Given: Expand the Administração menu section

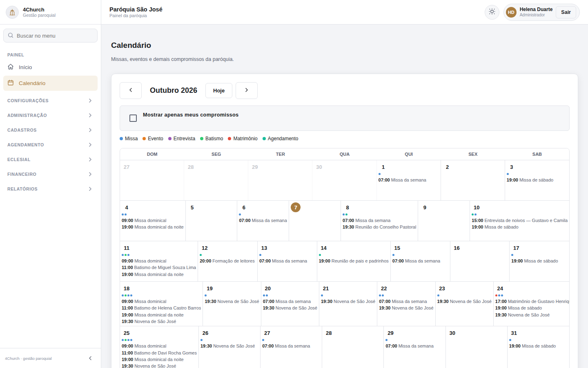Looking at the screenshot, I should (x=51, y=115).
